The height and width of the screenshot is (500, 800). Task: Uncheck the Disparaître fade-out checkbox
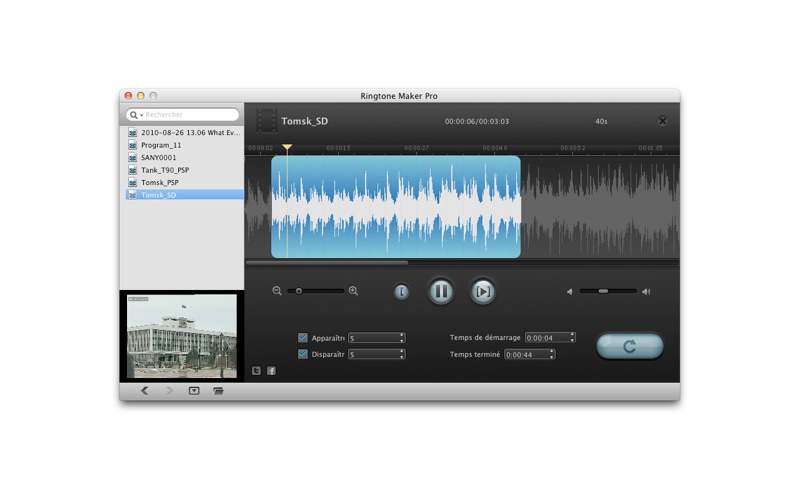pos(303,354)
